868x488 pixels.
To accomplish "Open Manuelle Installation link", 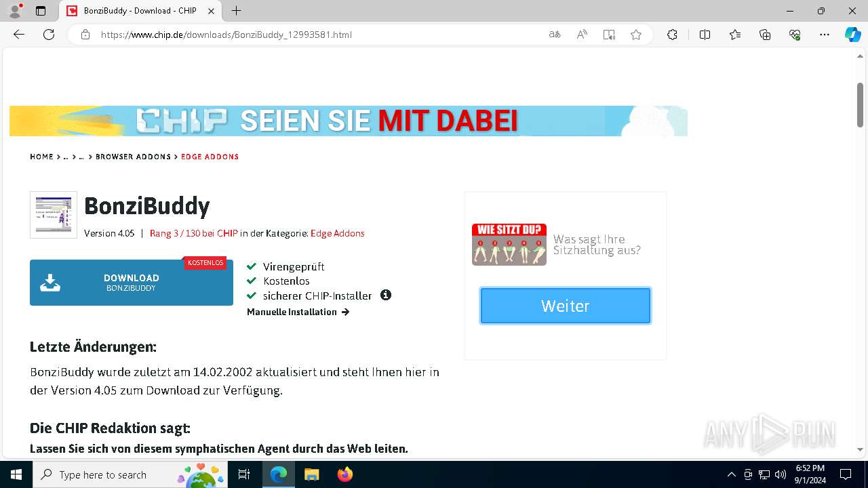I will point(298,312).
